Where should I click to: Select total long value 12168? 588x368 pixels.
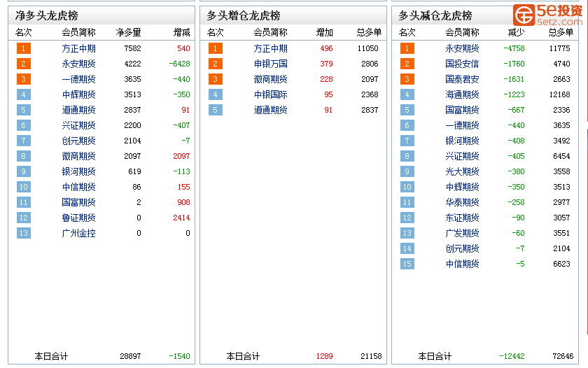pos(559,94)
